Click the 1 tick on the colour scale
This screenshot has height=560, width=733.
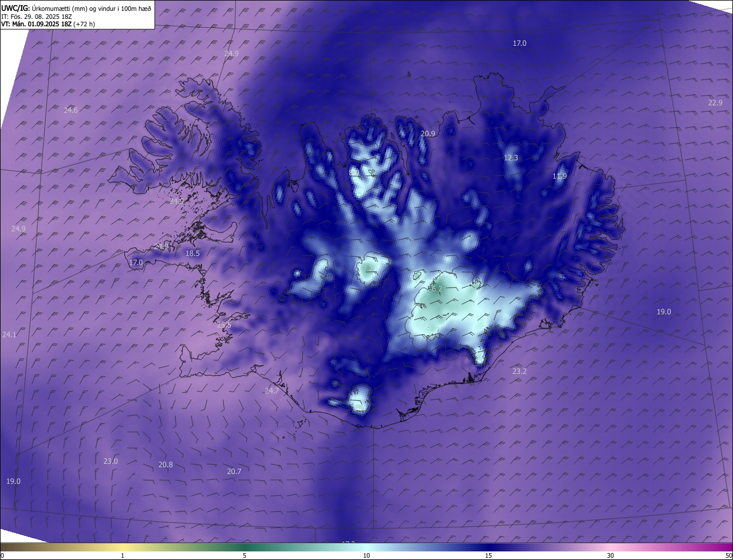[123, 555]
